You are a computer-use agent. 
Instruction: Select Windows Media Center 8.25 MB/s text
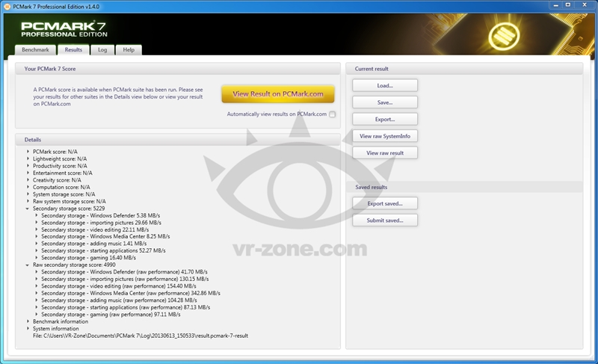tap(105, 236)
